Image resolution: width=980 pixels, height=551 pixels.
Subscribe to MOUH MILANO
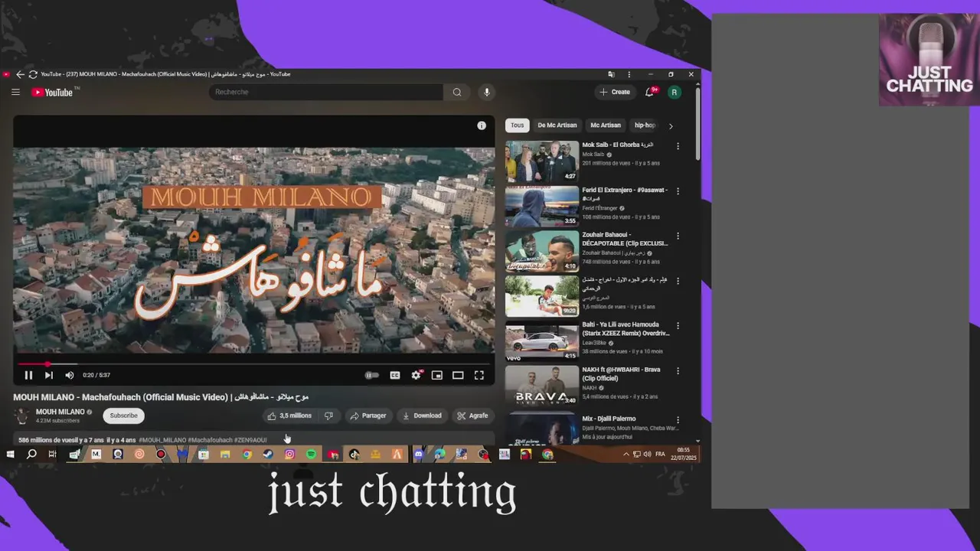pos(123,416)
